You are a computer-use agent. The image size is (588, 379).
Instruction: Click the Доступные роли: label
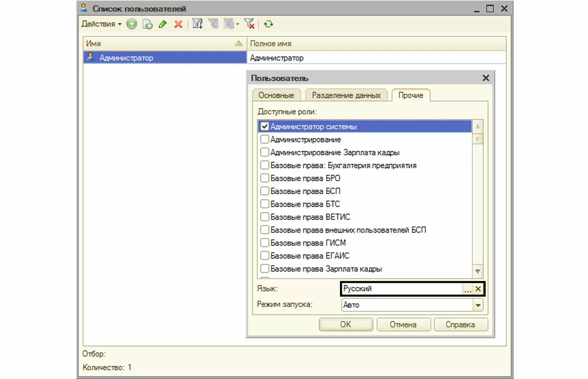(288, 112)
